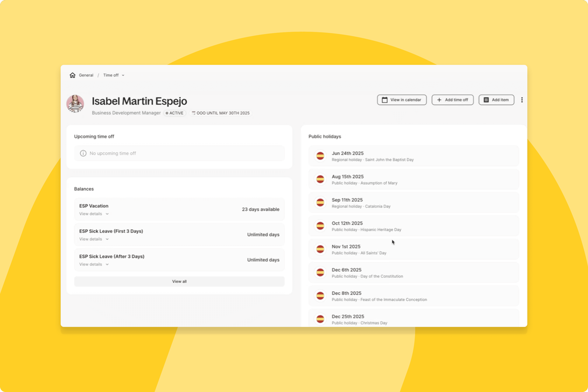Click the calendar icon in View in calendar
The height and width of the screenshot is (392, 588).
[385, 100]
